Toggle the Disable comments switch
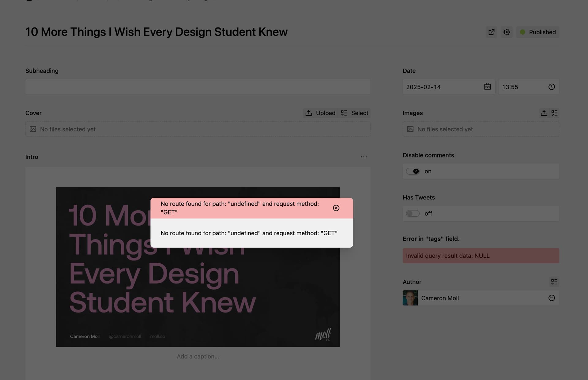Screen dimensions: 588x380 pyautogui.click(x=413, y=171)
